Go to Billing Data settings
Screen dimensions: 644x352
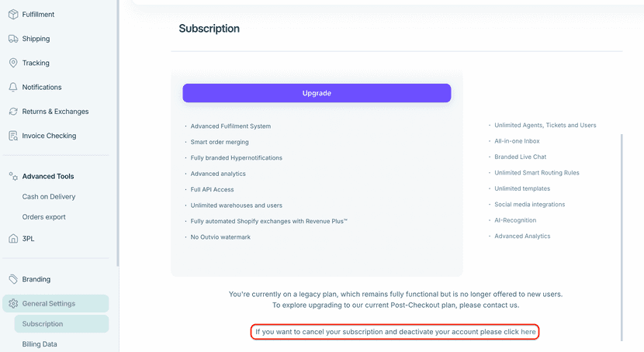click(x=40, y=344)
